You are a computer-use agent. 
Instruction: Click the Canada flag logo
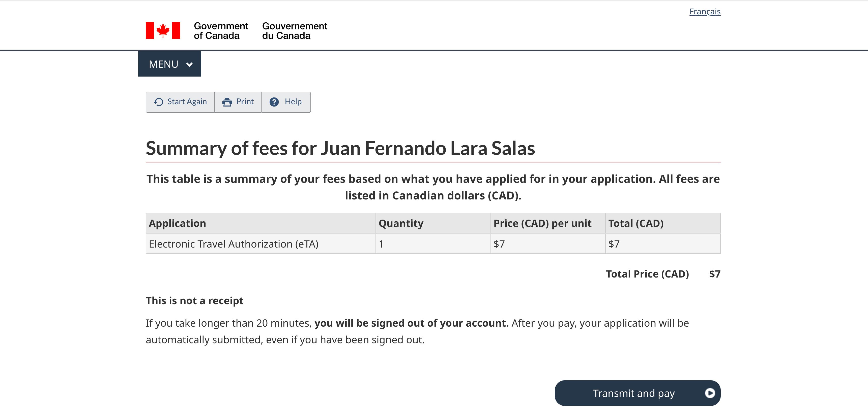(x=163, y=31)
